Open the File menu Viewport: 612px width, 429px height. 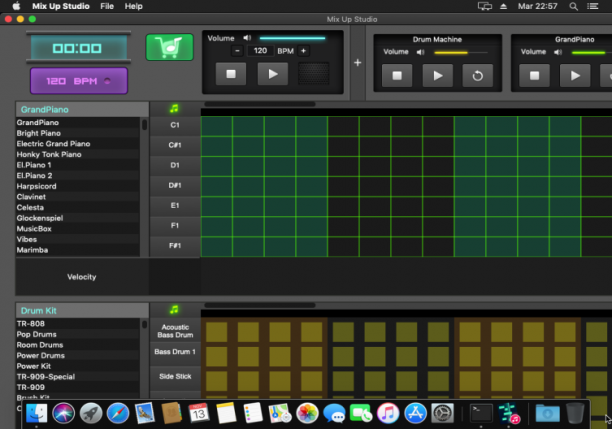[107, 6]
